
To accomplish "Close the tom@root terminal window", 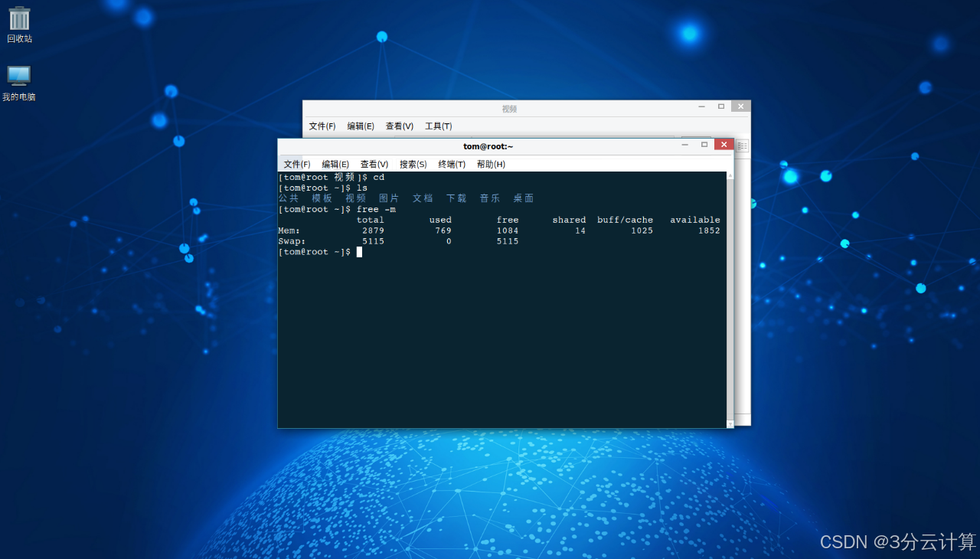I will (724, 145).
